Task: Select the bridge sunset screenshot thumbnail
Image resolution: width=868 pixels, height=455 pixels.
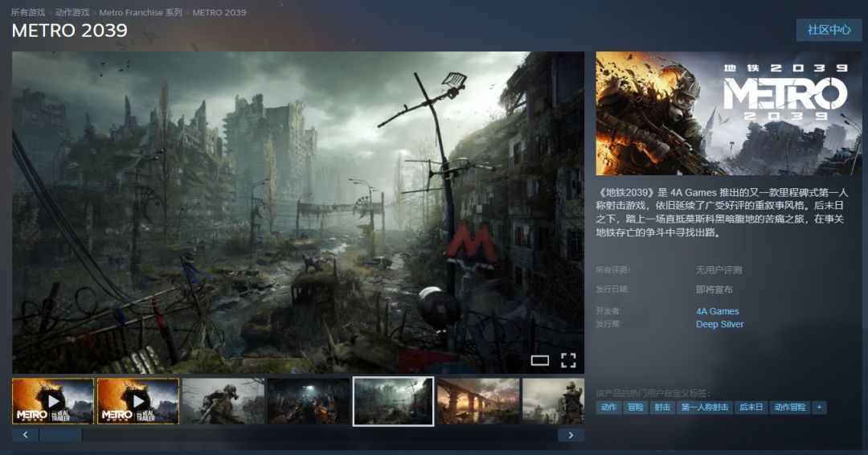Action: click(478, 401)
